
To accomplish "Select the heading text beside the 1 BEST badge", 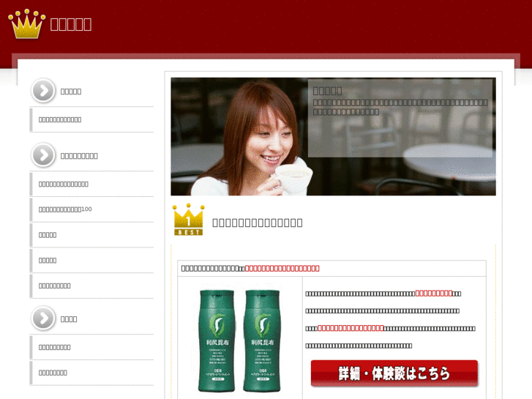I will tap(257, 223).
